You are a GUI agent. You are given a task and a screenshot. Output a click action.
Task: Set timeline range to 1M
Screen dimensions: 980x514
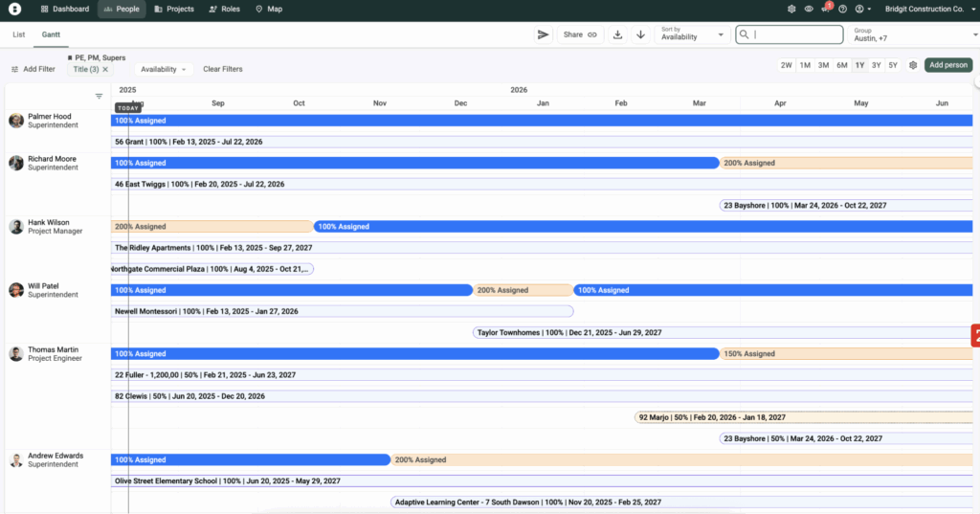click(x=805, y=65)
